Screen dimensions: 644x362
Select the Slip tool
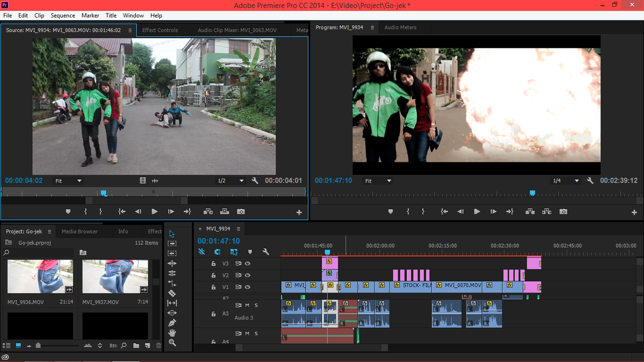coord(172,303)
